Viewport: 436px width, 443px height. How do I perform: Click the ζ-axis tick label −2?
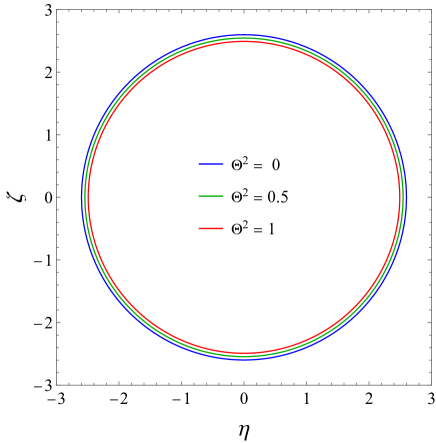click(x=43, y=323)
